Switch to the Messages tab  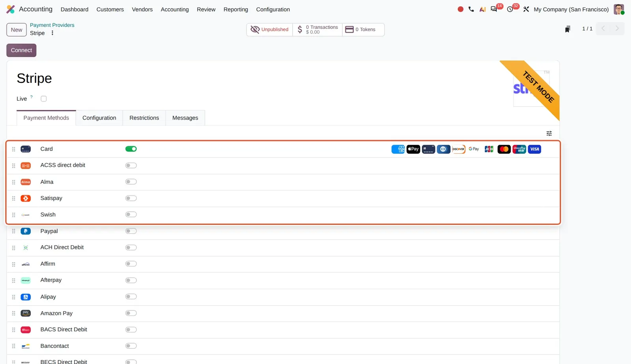point(185,118)
